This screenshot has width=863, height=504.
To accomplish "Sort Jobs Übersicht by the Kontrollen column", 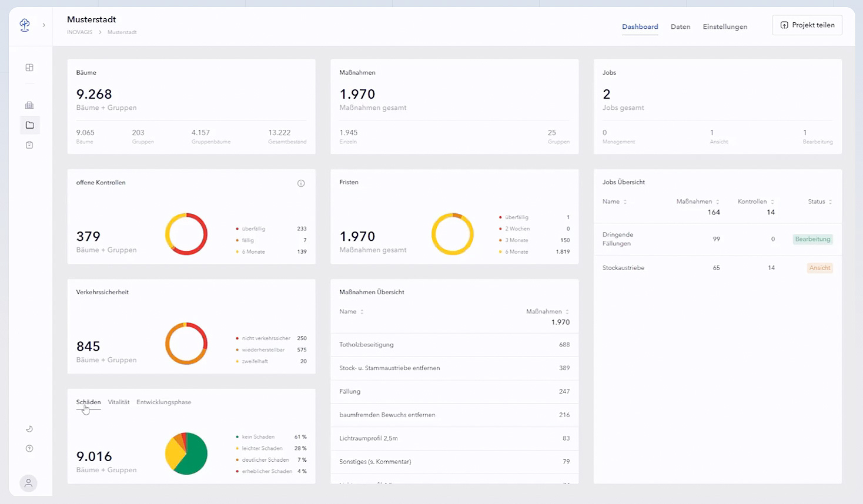I will click(755, 201).
